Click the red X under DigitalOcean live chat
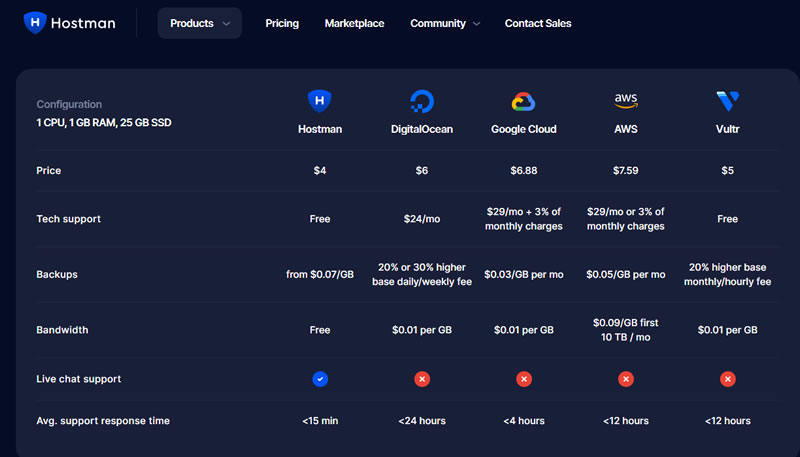 tap(422, 379)
